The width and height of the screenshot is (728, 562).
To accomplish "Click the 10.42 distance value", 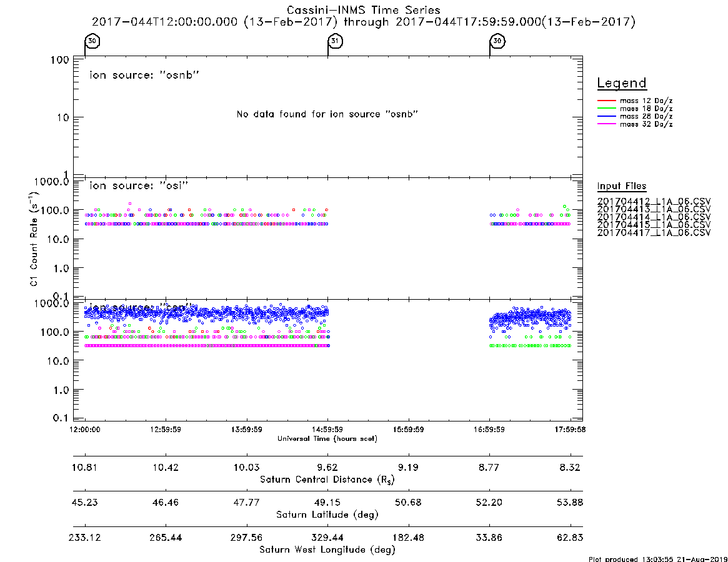I will (166, 467).
